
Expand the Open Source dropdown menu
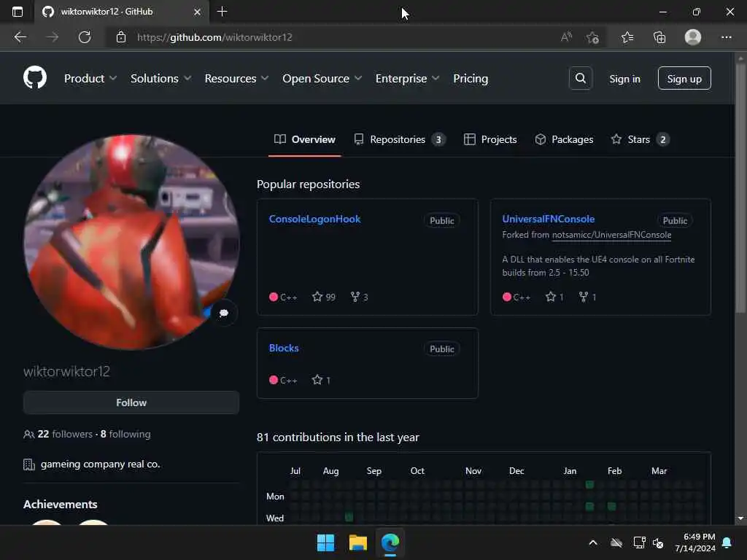click(x=322, y=78)
